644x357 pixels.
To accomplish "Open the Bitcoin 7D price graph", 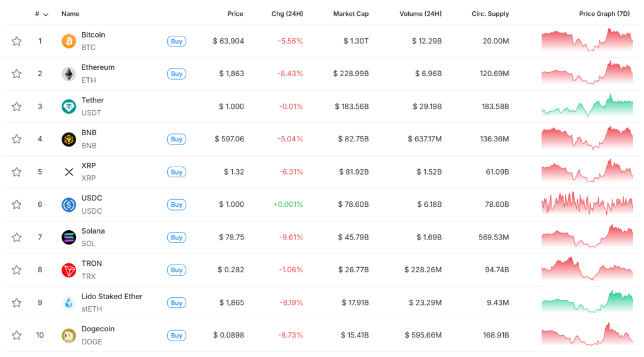I will click(587, 41).
